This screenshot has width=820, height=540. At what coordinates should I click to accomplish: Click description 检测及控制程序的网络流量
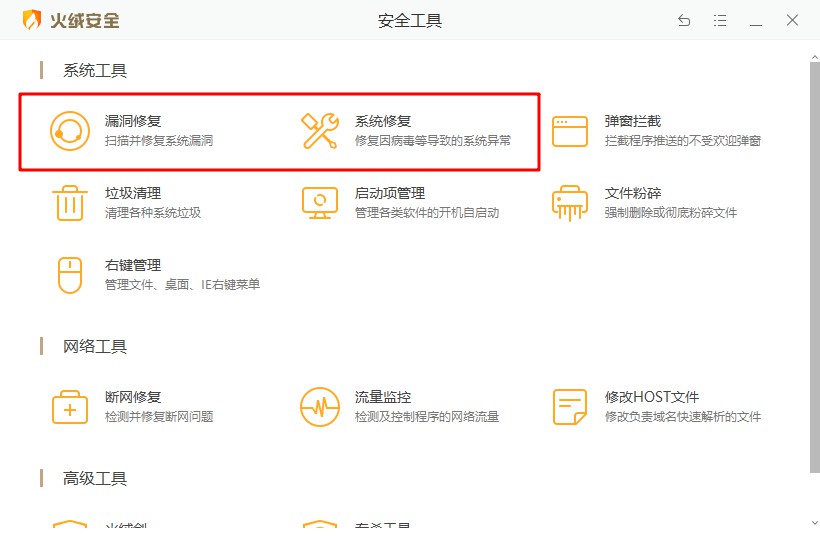(x=427, y=417)
